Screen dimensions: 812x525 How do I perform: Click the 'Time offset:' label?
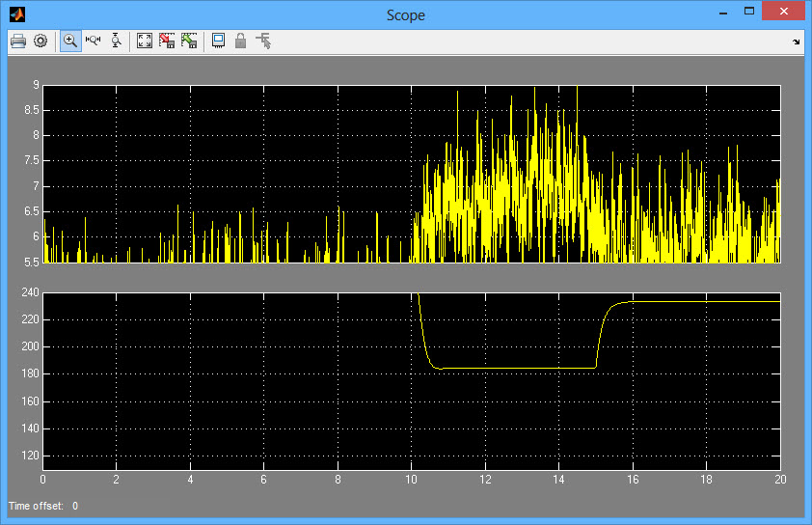(36, 506)
